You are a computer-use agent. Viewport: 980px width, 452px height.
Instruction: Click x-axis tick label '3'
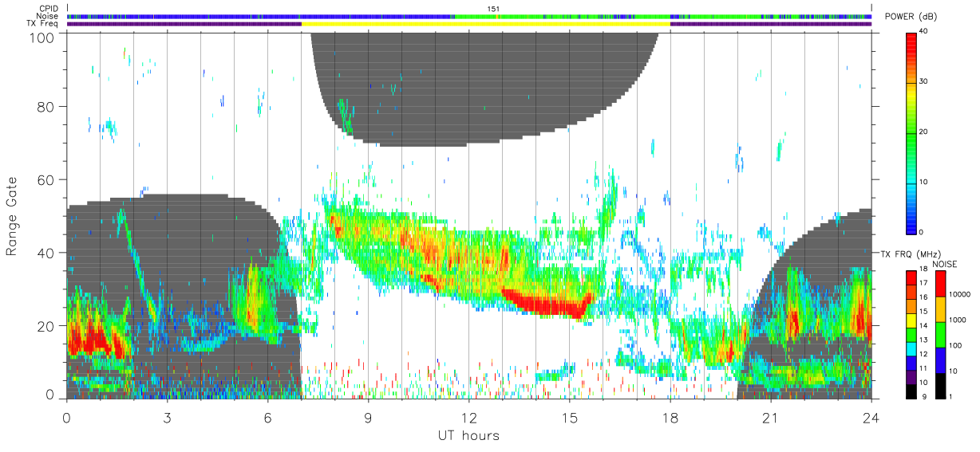point(167,417)
